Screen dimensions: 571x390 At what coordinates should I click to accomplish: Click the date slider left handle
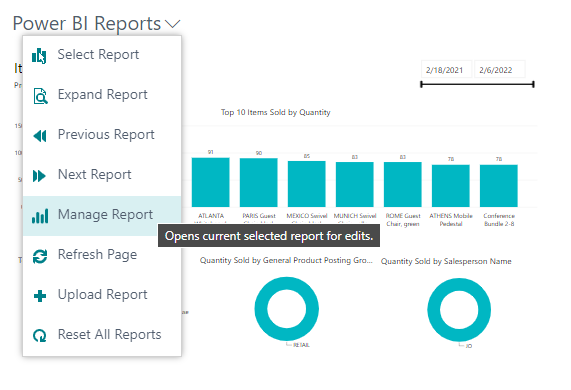[421, 84]
